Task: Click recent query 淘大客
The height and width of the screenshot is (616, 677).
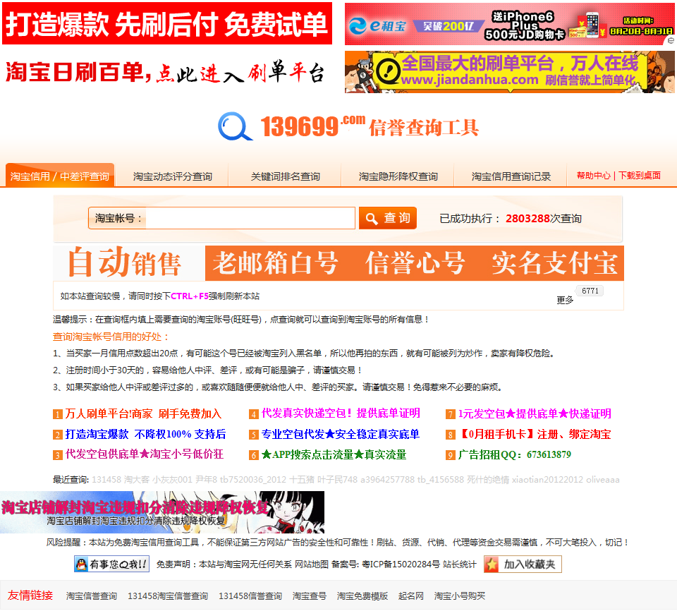Action: tap(136, 480)
